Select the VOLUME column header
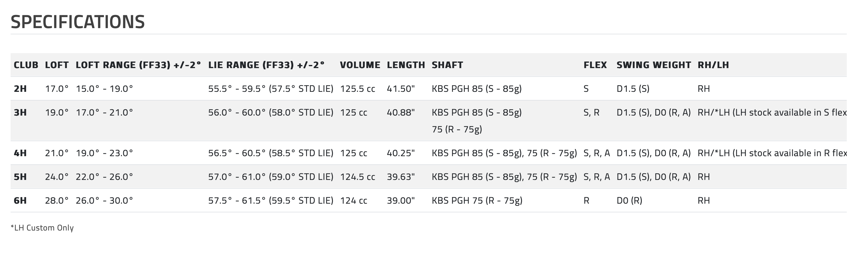Screen dimensions: 868x268 pyautogui.click(x=360, y=65)
